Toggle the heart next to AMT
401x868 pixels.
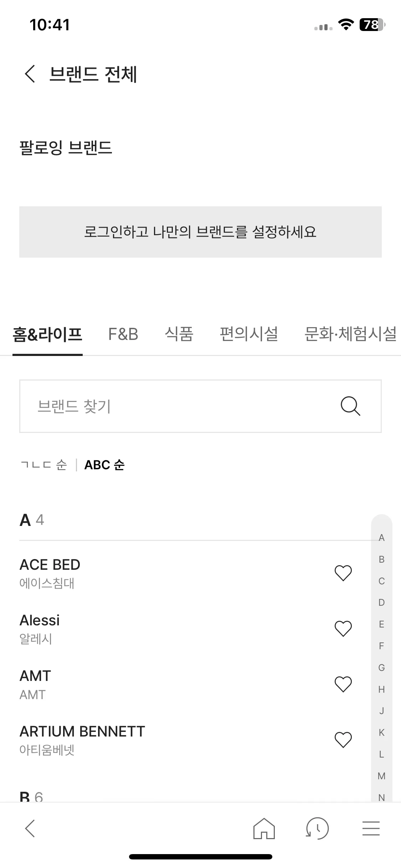(x=343, y=684)
